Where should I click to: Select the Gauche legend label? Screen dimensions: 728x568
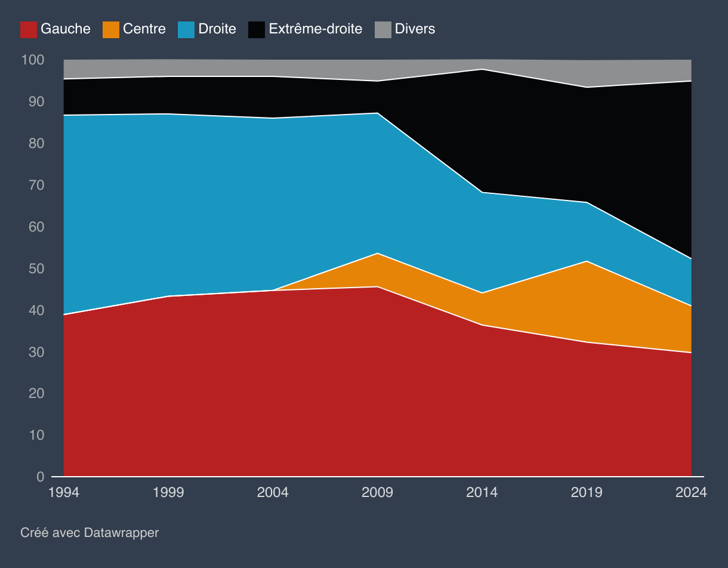click(66, 29)
